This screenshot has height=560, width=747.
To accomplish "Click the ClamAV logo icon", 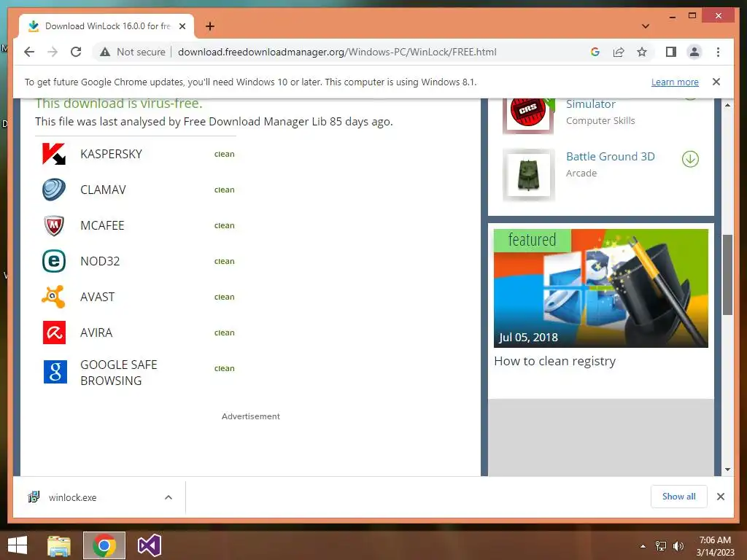I will click(x=54, y=190).
